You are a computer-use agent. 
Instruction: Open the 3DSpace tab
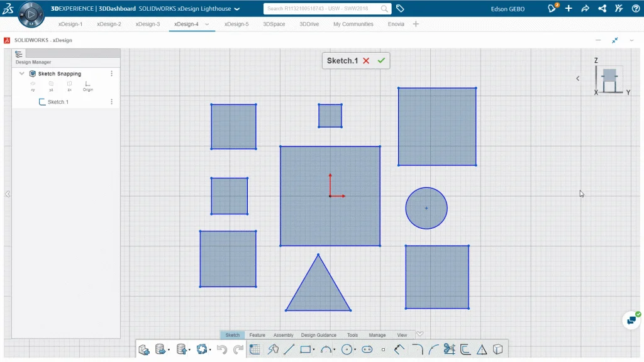274,25
